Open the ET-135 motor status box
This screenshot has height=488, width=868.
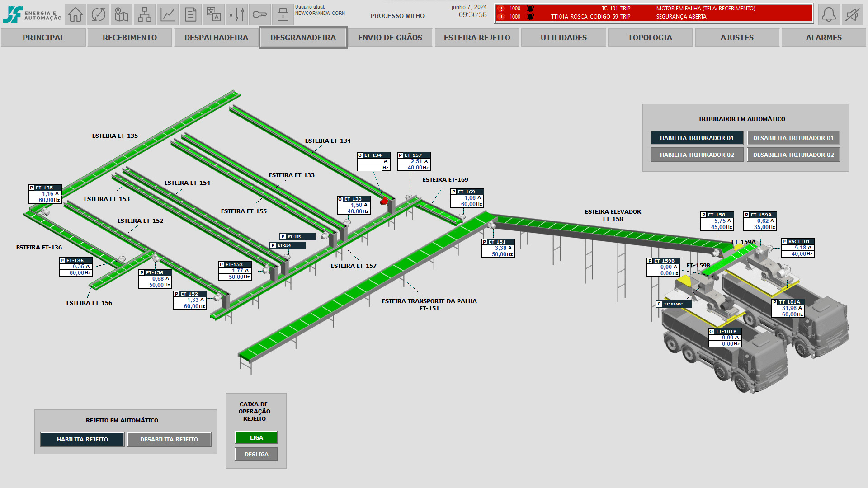pos(45,194)
